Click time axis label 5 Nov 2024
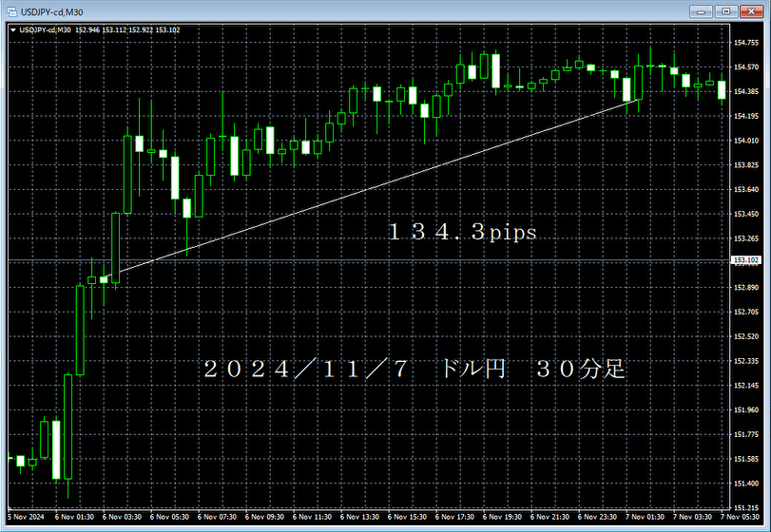The width and height of the screenshot is (771, 532). click(x=26, y=517)
